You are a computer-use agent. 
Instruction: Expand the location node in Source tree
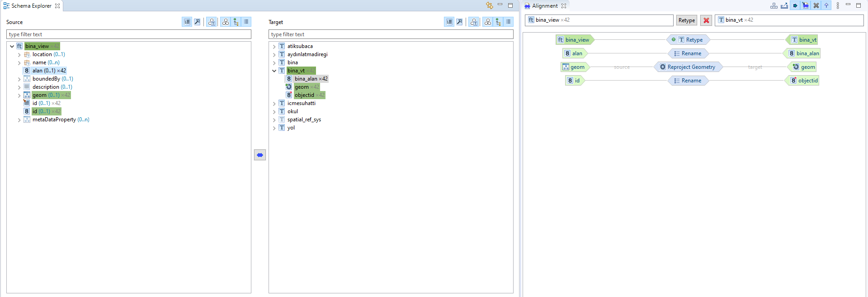point(19,55)
